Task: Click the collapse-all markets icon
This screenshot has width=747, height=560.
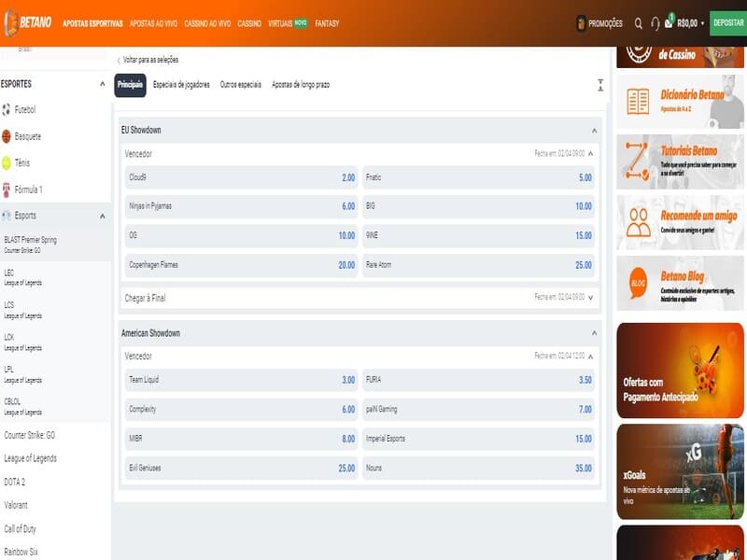Action: tap(600, 85)
